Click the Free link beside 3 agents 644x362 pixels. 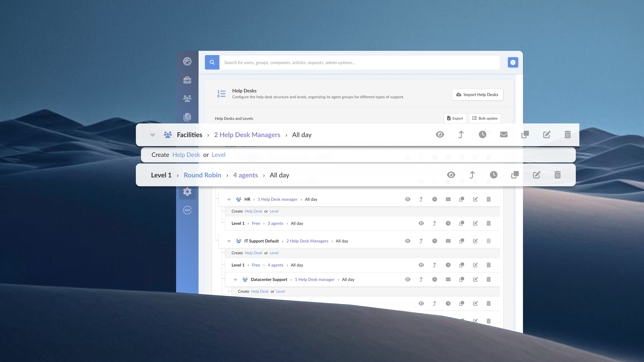pyautogui.click(x=256, y=223)
